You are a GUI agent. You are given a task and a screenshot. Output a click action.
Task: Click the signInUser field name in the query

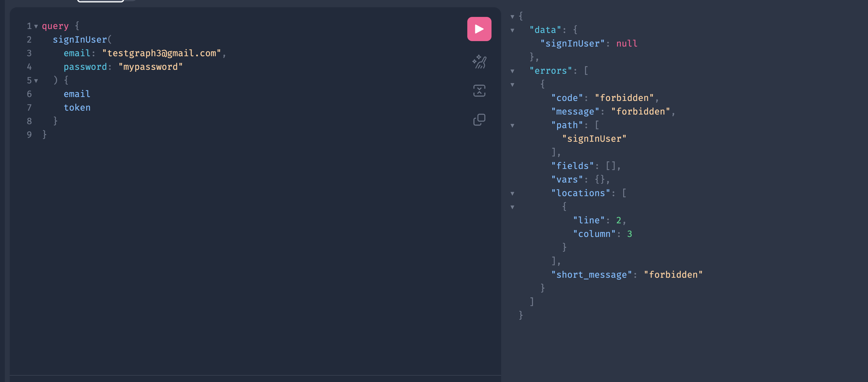point(80,40)
